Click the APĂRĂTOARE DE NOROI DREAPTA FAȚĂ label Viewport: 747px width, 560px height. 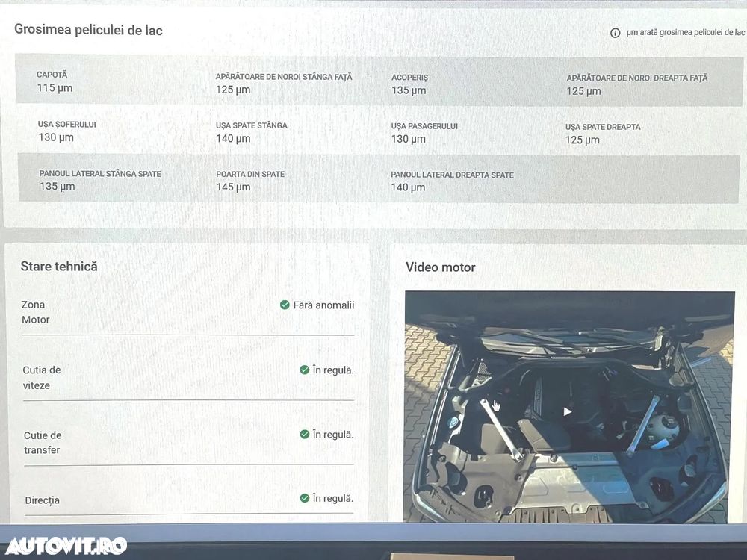637,78
